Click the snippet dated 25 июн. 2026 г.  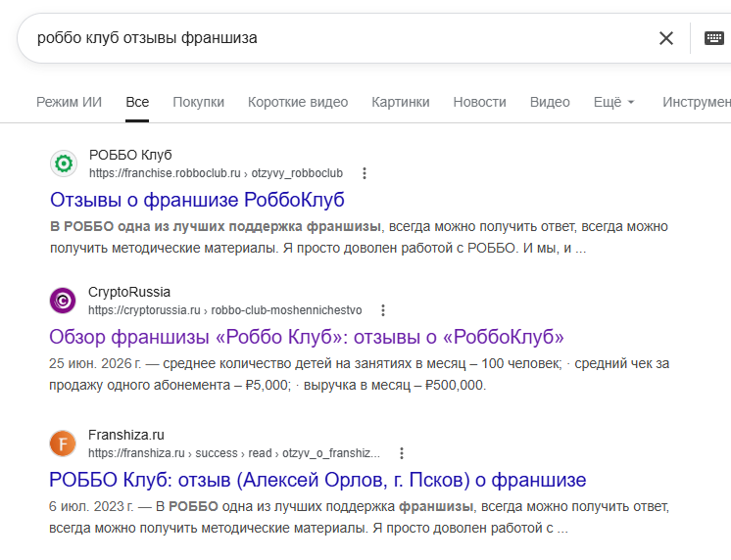(x=359, y=374)
